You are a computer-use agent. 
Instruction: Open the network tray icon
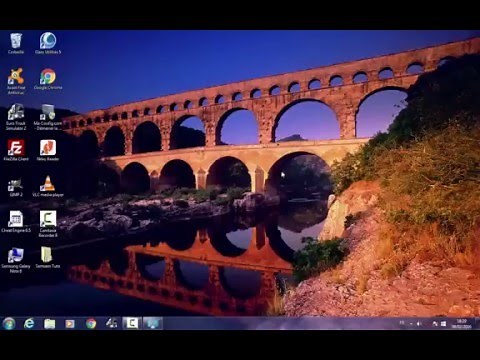point(435,324)
